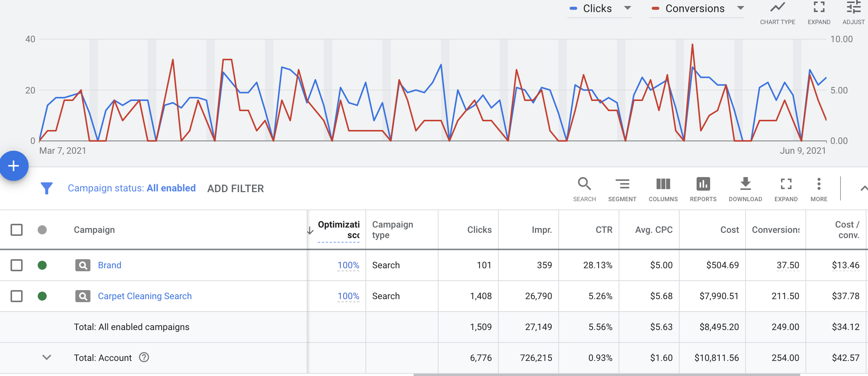Click the table Search magnifier icon
Screen dimensions: 868x376
tap(584, 184)
